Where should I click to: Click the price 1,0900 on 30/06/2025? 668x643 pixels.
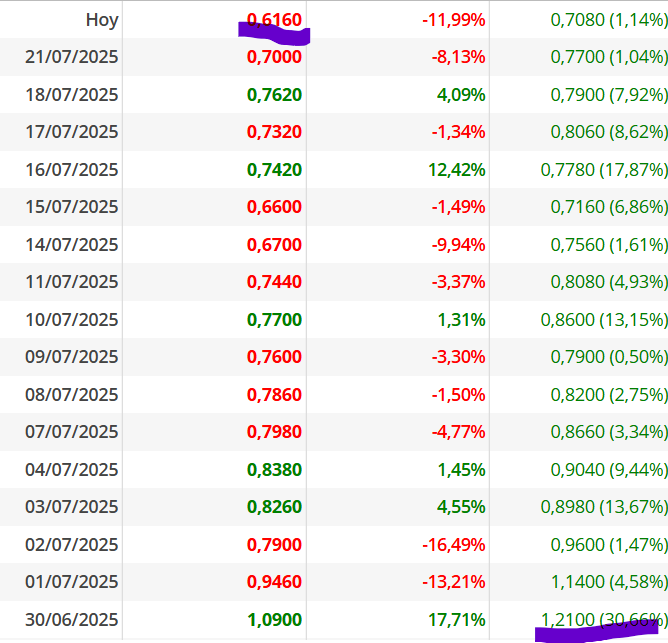click(274, 620)
